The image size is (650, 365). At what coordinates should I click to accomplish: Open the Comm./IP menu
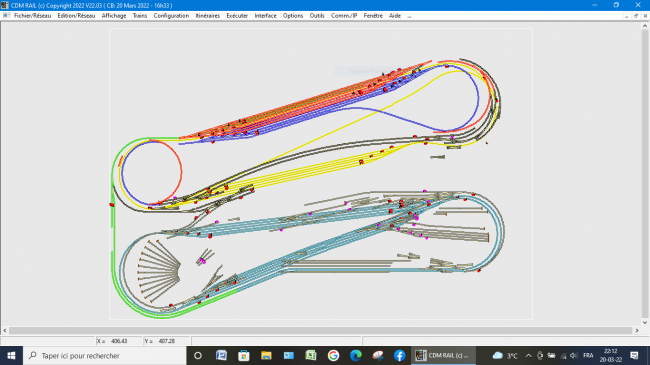coord(344,16)
